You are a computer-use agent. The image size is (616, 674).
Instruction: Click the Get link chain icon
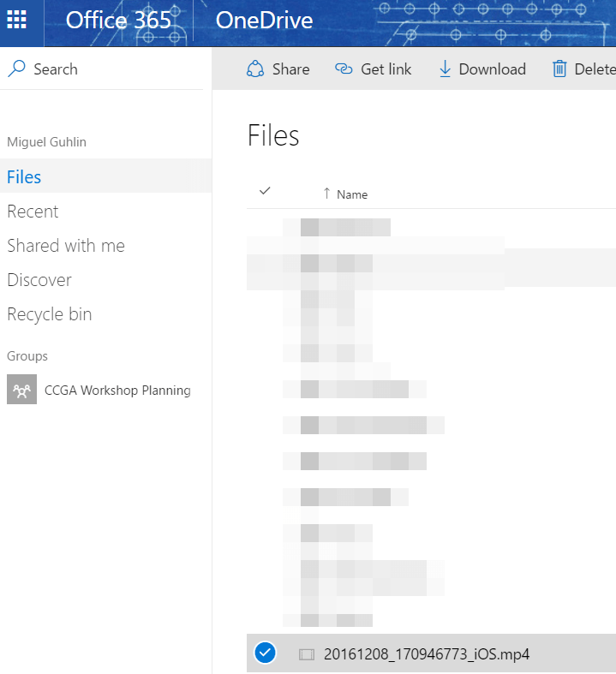tap(344, 69)
